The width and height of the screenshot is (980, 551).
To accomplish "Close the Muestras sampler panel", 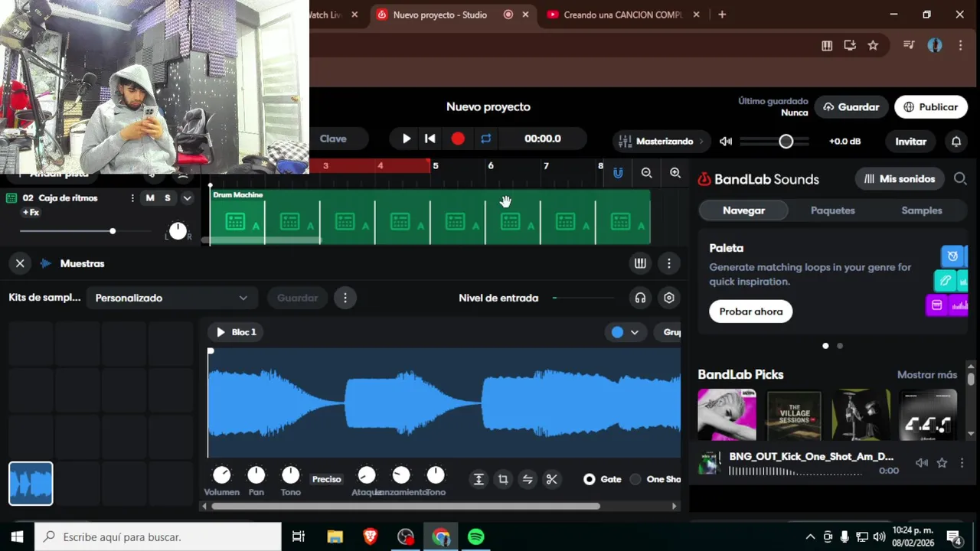I will click(20, 263).
